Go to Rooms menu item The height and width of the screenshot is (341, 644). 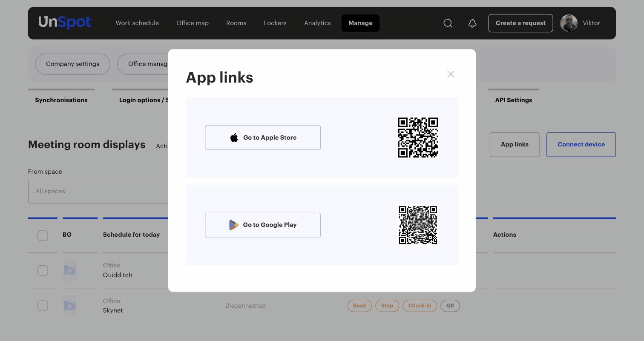tap(236, 23)
